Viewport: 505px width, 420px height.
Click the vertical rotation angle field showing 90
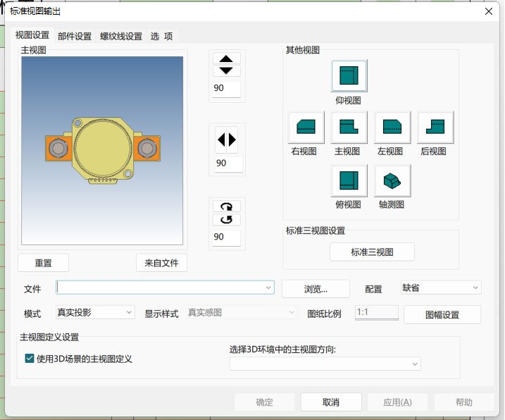point(226,89)
